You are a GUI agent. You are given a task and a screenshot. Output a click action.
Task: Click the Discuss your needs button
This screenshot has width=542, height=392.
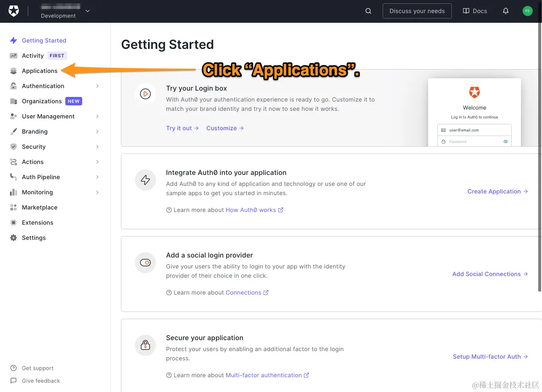click(417, 11)
